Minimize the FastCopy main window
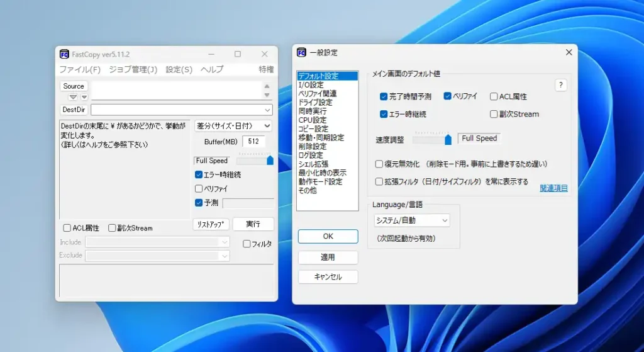 tap(211, 54)
